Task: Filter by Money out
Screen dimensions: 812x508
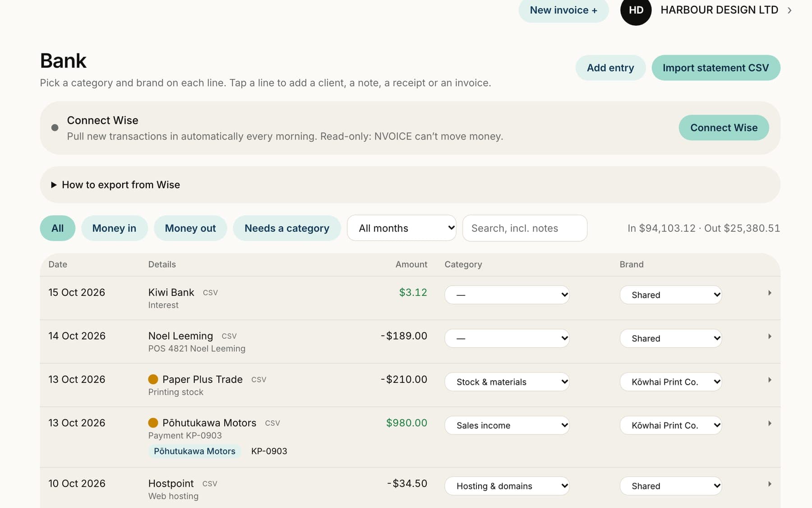Action: [190, 228]
